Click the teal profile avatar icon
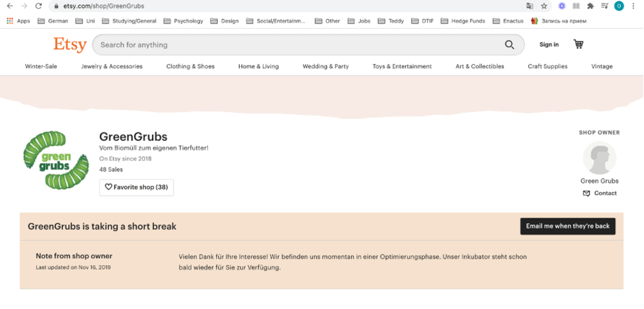644x309 pixels. 618,6
